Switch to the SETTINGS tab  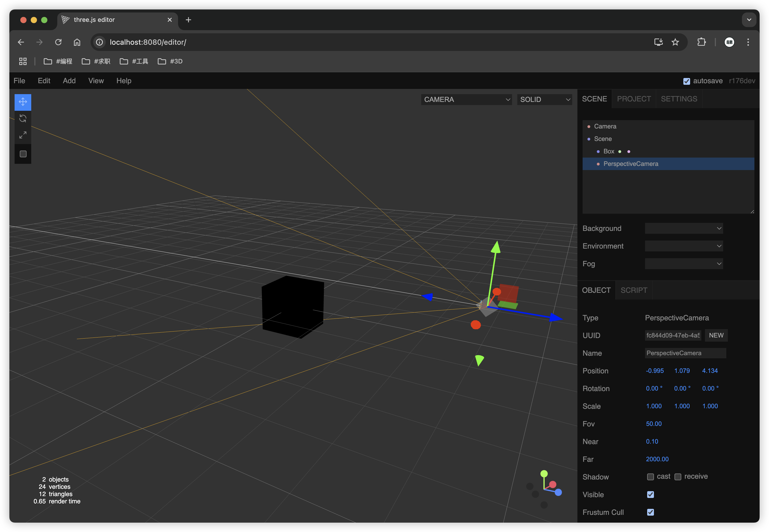[679, 99]
